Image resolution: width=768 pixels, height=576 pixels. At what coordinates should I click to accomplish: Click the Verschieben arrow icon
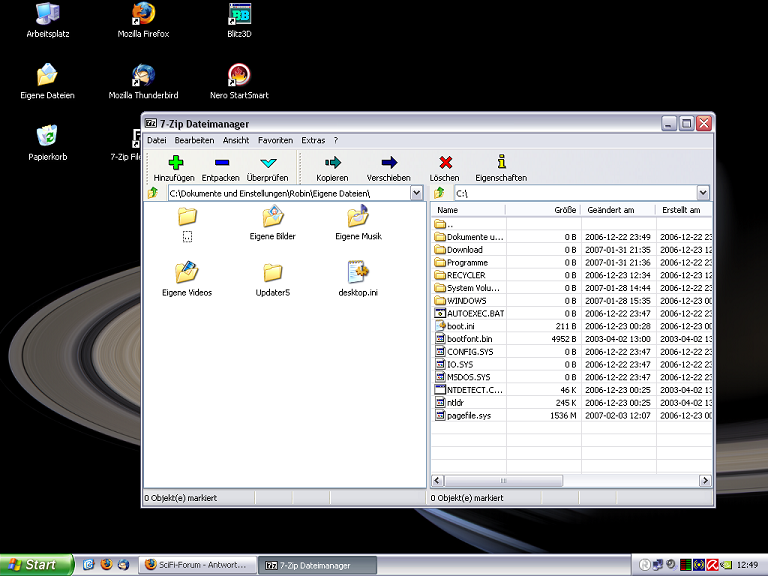coord(388,163)
